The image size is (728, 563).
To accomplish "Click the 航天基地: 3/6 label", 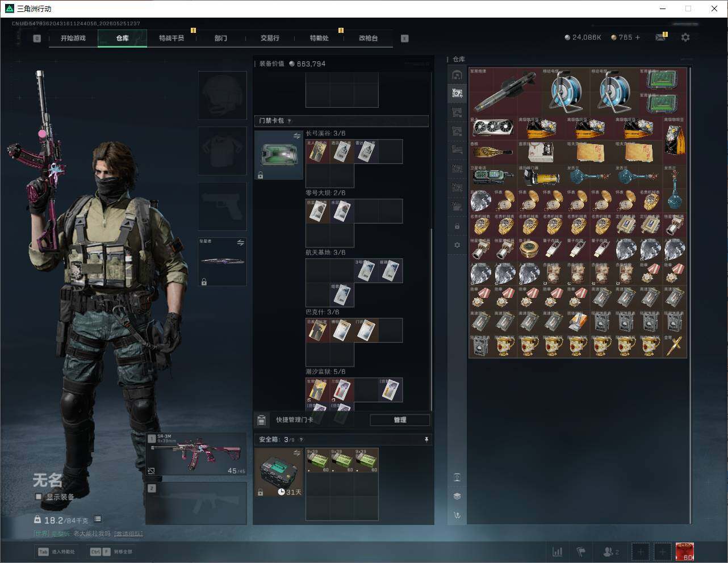I will coord(325,253).
